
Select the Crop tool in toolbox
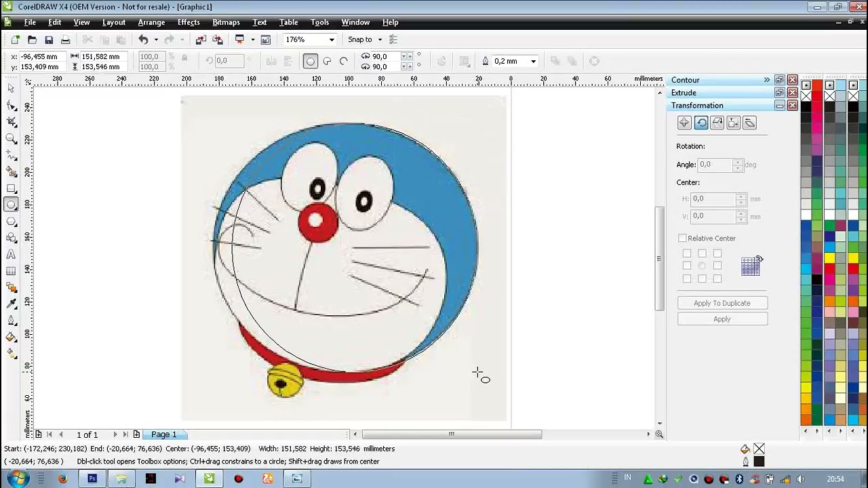point(11,122)
